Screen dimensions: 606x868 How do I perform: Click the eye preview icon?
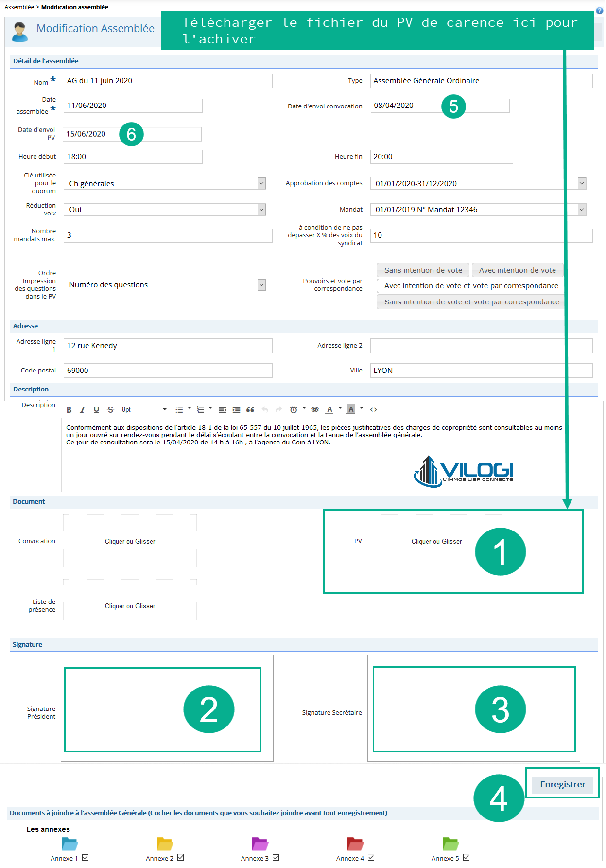315,410
